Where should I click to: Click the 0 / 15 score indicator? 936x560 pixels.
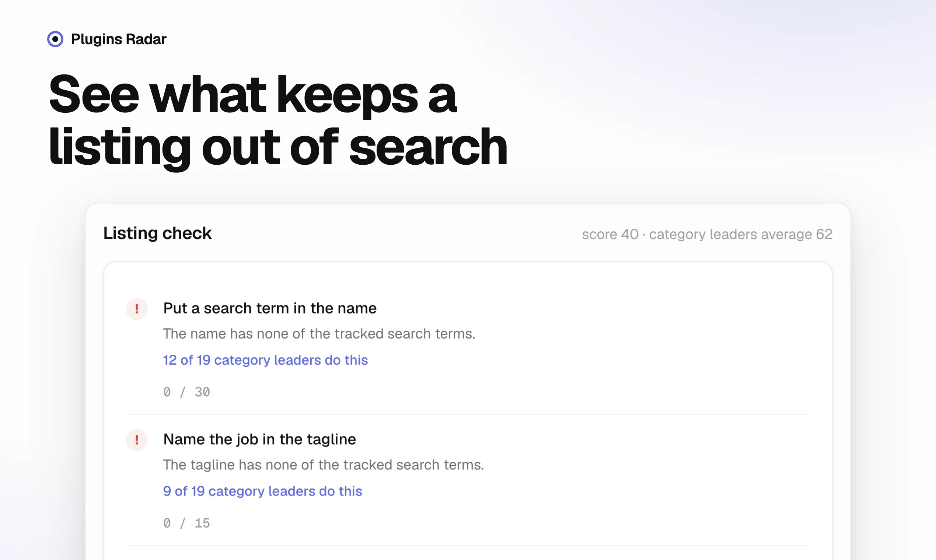[x=186, y=523]
